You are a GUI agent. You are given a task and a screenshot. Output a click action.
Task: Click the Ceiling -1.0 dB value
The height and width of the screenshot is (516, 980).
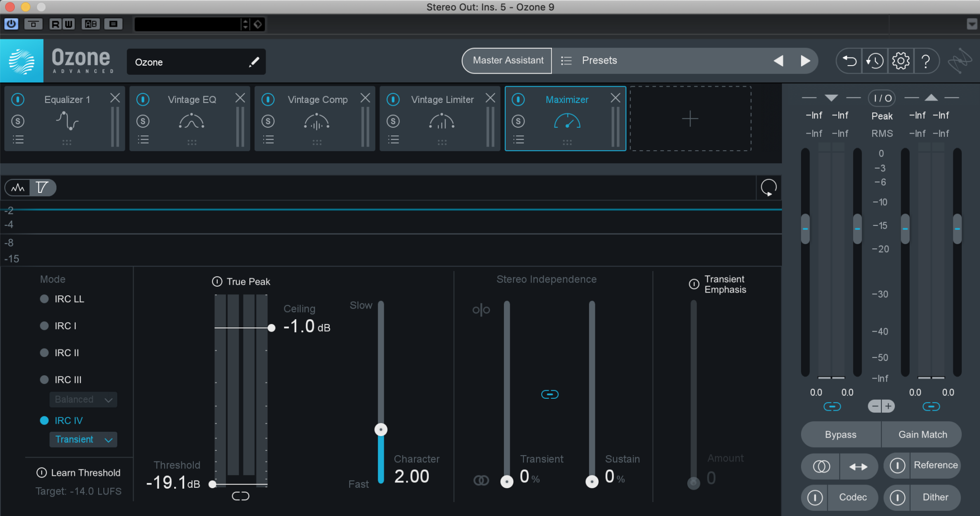pyautogui.click(x=307, y=326)
